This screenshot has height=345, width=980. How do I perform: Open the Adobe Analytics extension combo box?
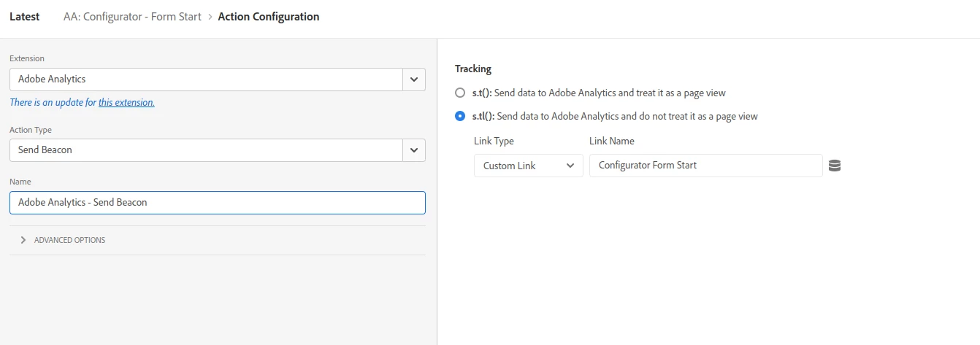[206, 80]
